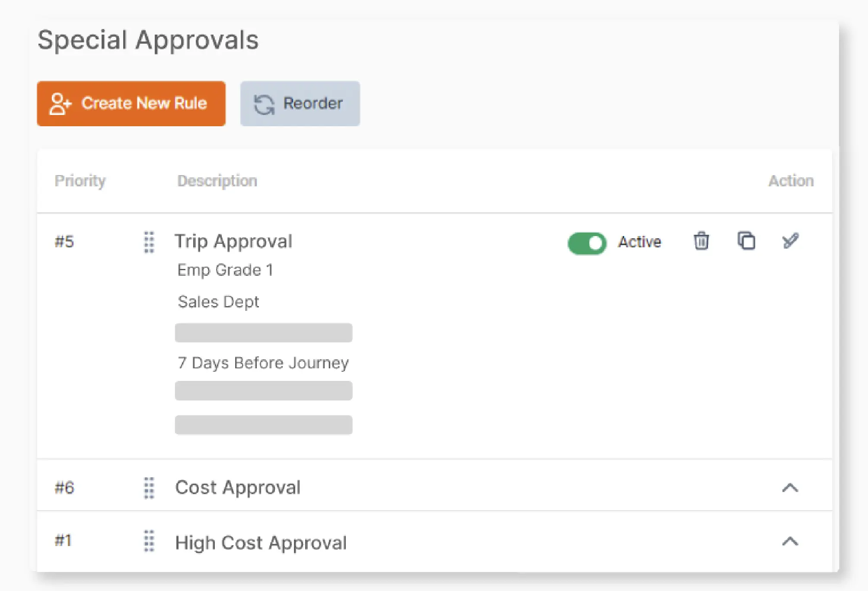Edit Trip Approval rule using pencil icon
This screenshot has height=591, width=868.
pyautogui.click(x=790, y=241)
